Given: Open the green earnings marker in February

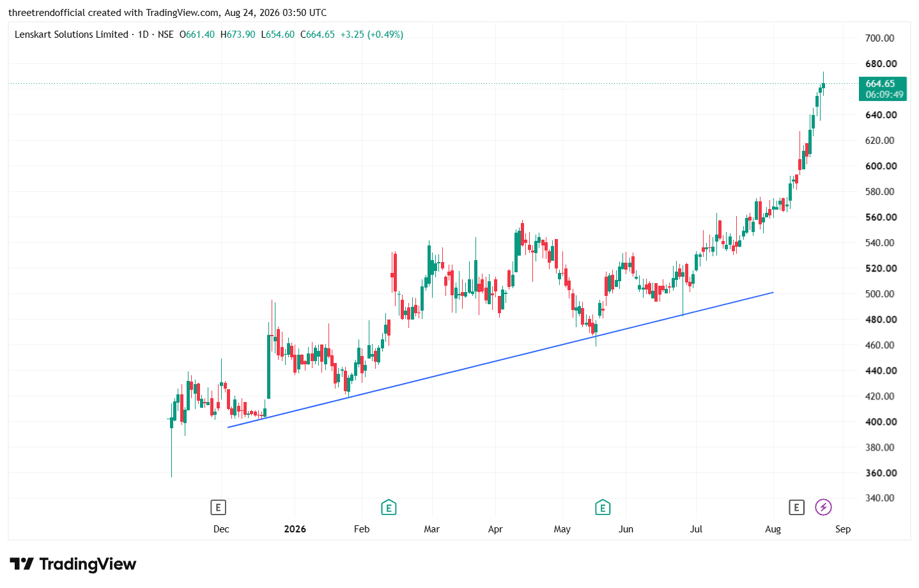Looking at the screenshot, I should (389, 507).
